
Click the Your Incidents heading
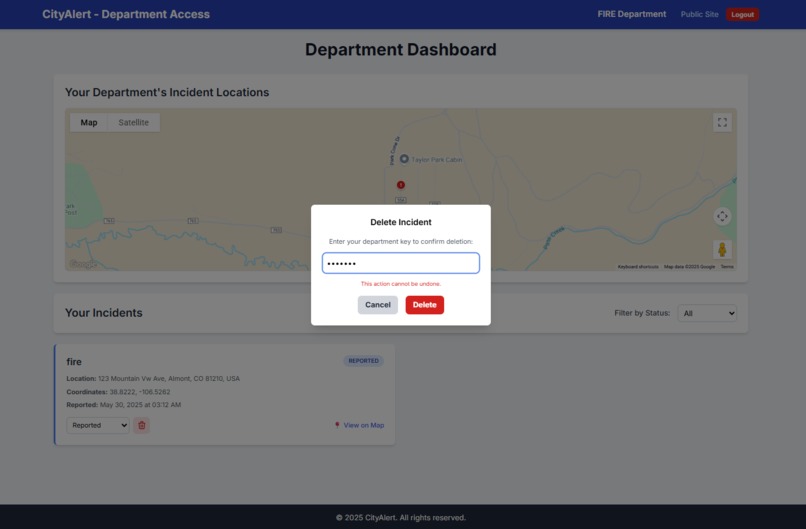(x=103, y=313)
